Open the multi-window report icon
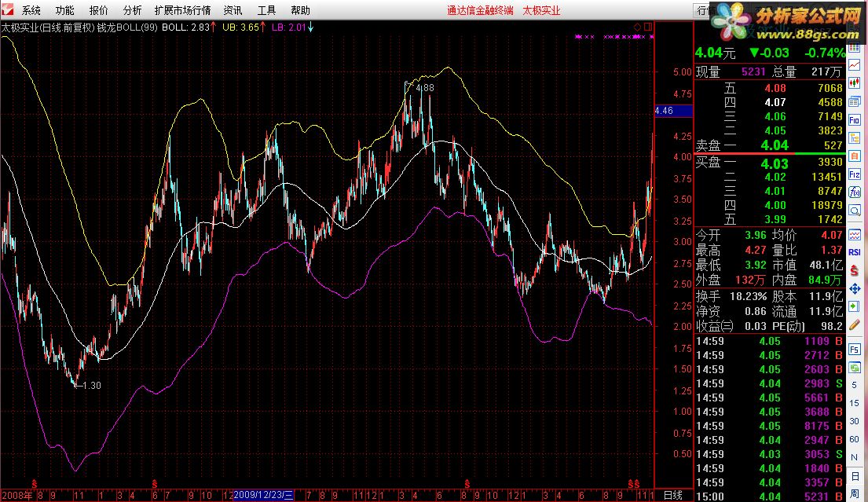 [854, 102]
